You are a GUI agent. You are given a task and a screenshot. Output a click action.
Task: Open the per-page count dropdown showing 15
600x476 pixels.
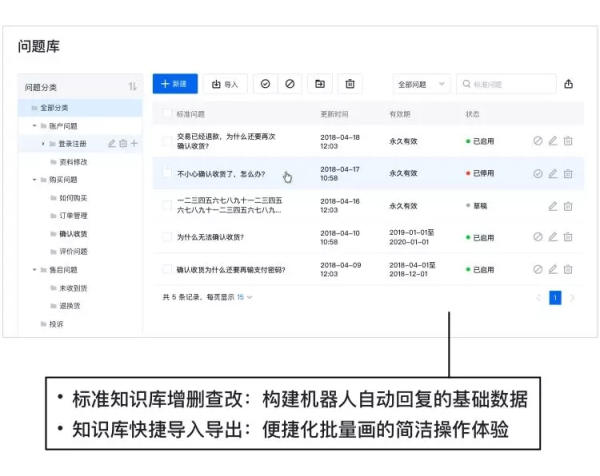pos(245,297)
